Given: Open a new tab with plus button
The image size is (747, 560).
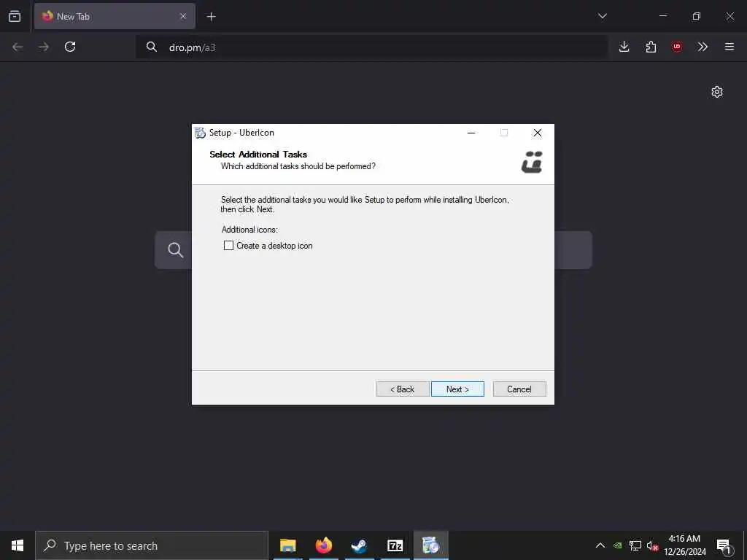Looking at the screenshot, I should coord(211,17).
